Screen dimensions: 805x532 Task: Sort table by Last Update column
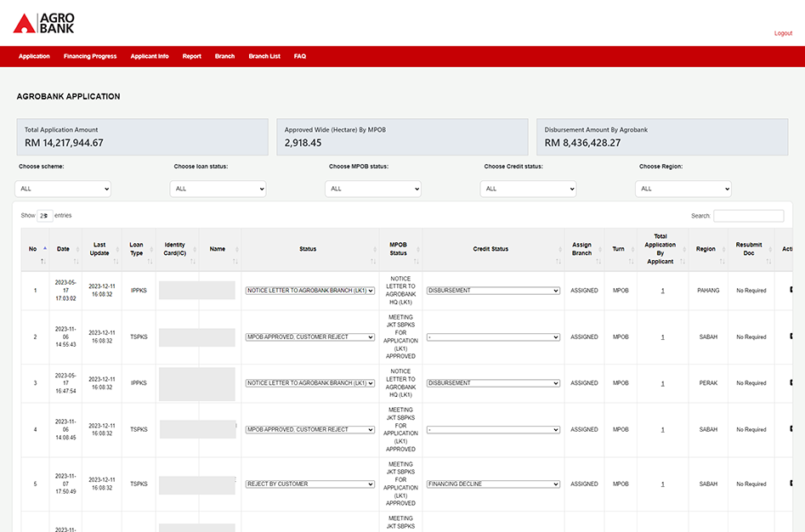point(99,249)
